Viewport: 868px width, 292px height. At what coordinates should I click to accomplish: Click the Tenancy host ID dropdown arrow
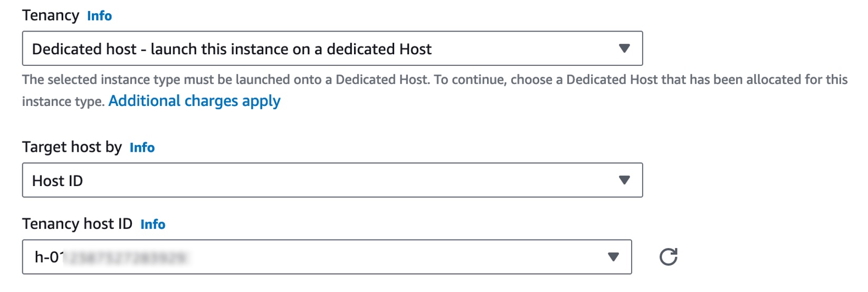pos(613,257)
